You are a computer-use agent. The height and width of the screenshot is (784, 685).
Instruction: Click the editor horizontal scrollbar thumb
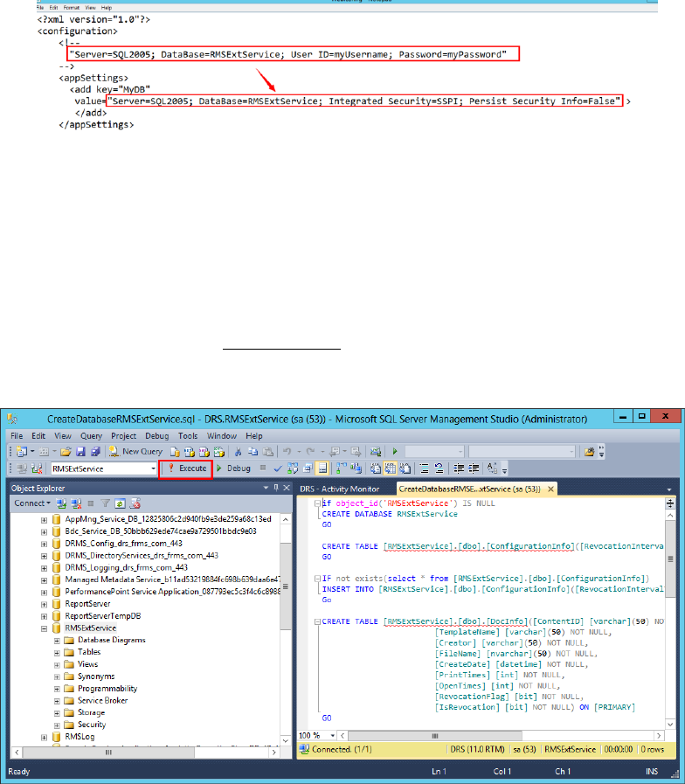[x=435, y=736]
